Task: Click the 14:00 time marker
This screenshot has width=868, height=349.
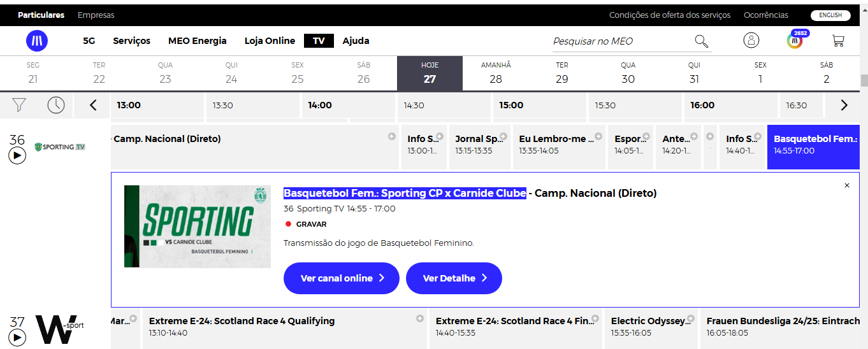Action: [349, 105]
